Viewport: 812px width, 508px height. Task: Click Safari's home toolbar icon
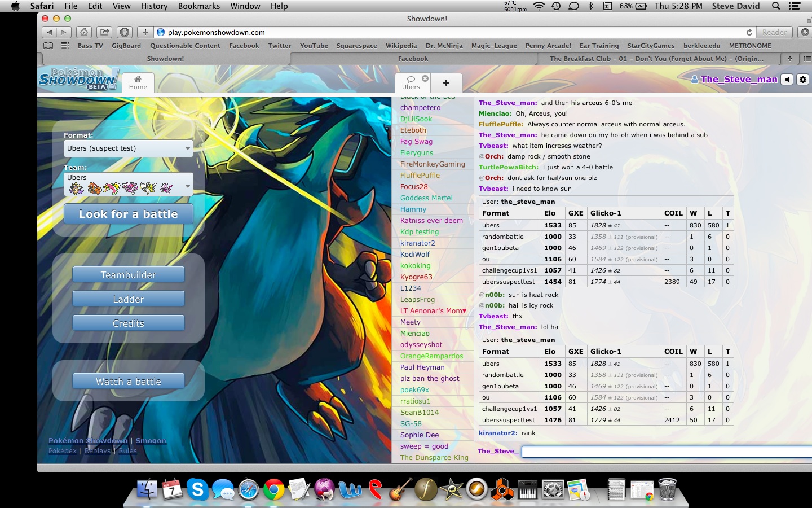(x=84, y=32)
